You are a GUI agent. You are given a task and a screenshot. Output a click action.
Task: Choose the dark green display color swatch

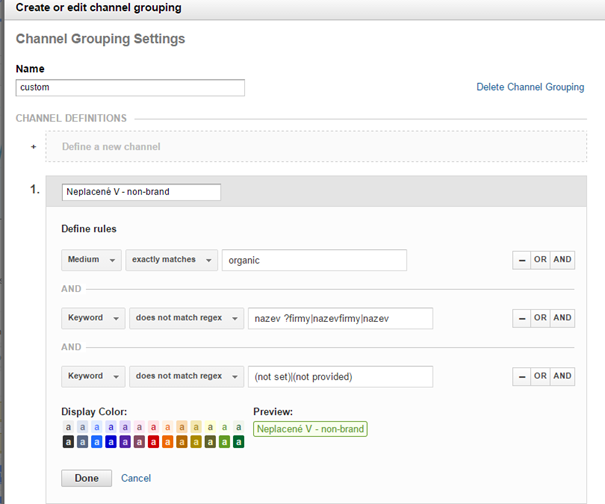tap(238, 441)
